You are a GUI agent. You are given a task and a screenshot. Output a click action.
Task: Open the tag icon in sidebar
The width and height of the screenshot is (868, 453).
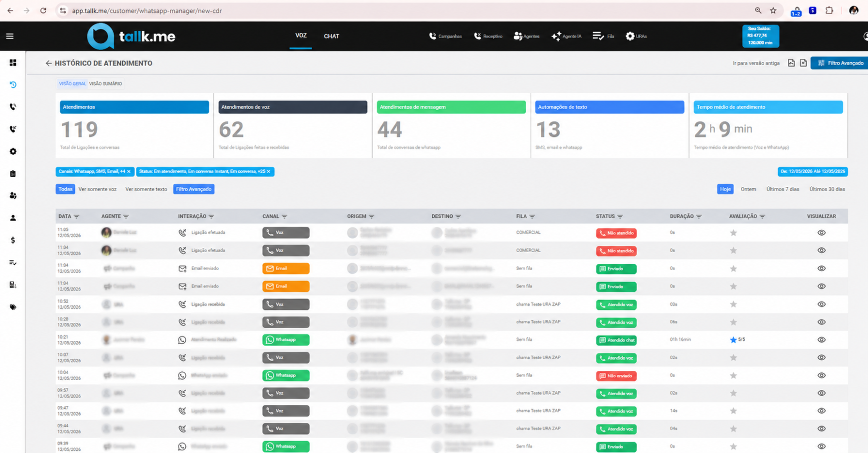point(13,307)
